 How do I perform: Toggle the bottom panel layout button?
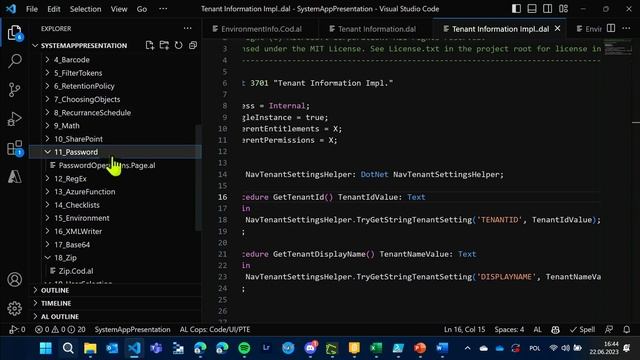pos(532,9)
